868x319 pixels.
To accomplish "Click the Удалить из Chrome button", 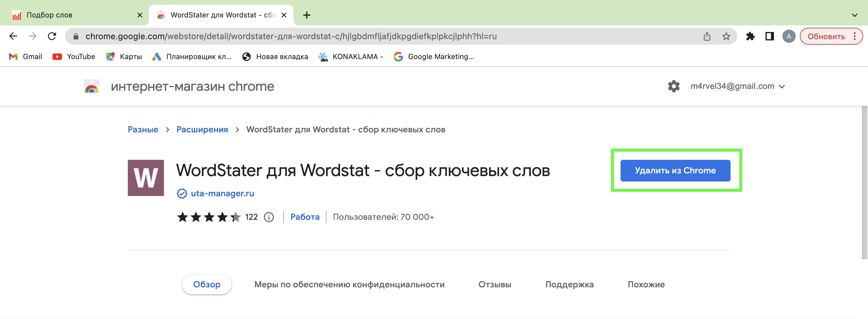I will tap(675, 170).
